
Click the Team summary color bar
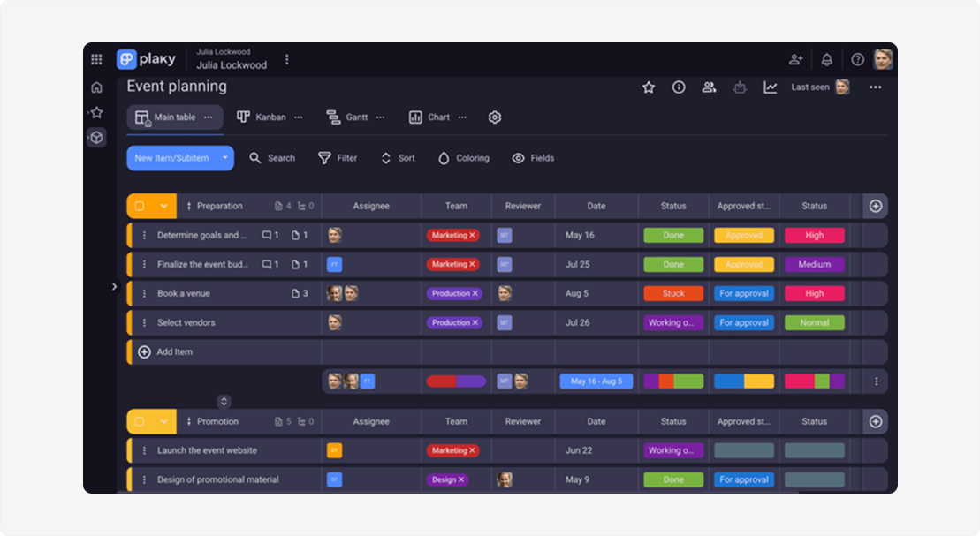(456, 381)
